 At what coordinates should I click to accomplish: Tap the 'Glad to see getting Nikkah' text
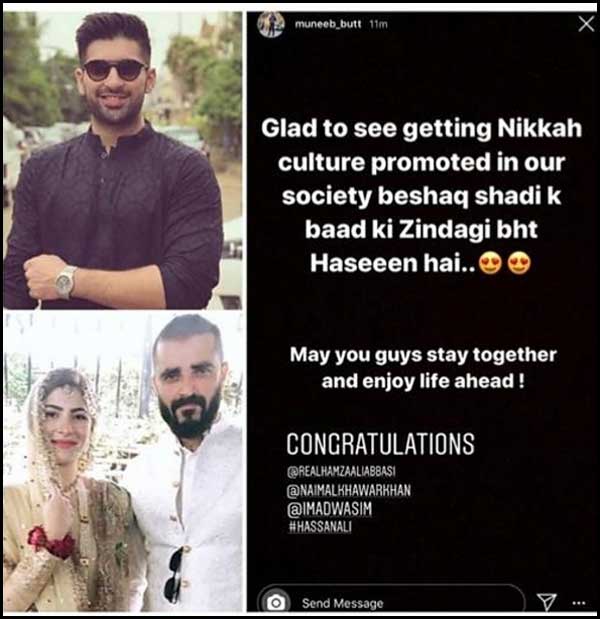pyautogui.click(x=422, y=129)
